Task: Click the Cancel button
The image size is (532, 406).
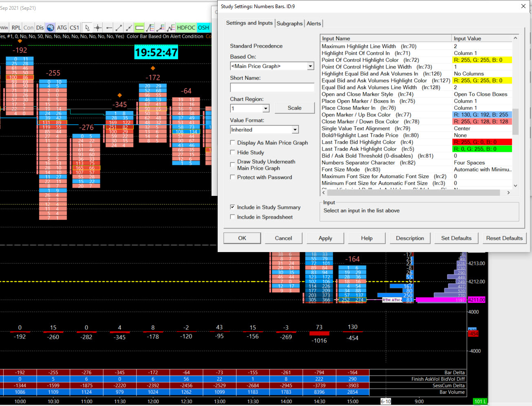Action: 283,238
